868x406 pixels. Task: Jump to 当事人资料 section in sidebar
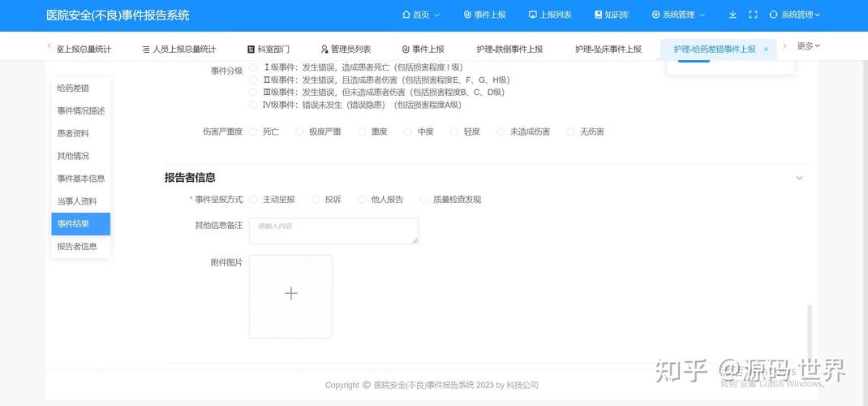(81, 201)
